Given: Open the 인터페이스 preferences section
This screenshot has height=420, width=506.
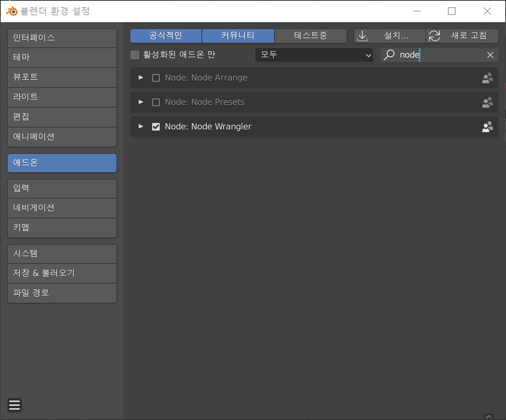Looking at the screenshot, I should pos(62,38).
